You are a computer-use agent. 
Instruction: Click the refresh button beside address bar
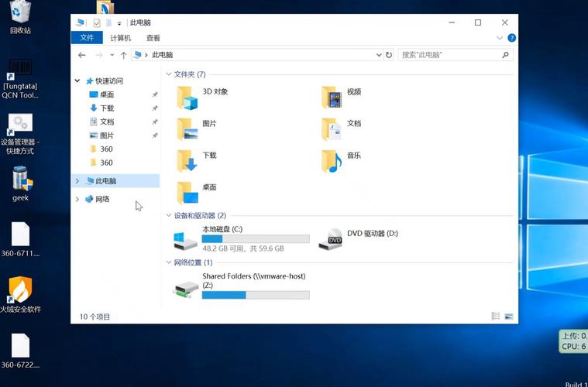click(x=389, y=55)
